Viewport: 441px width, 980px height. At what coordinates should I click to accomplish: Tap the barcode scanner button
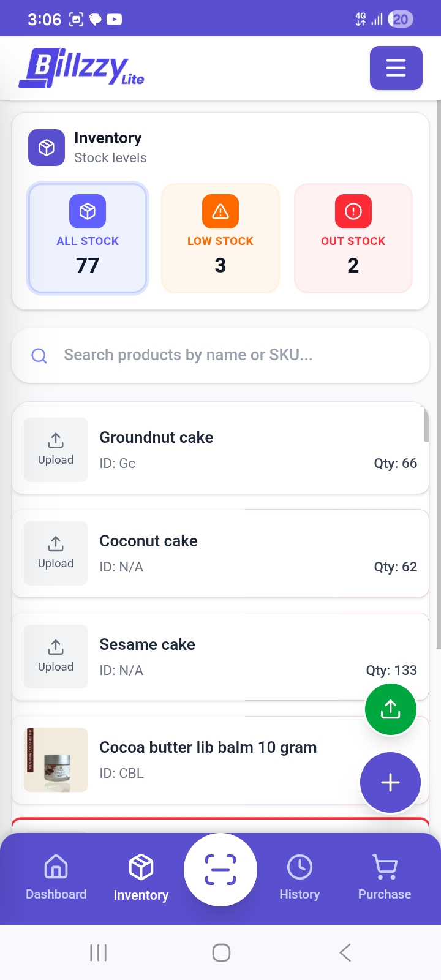pyautogui.click(x=220, y=869)
